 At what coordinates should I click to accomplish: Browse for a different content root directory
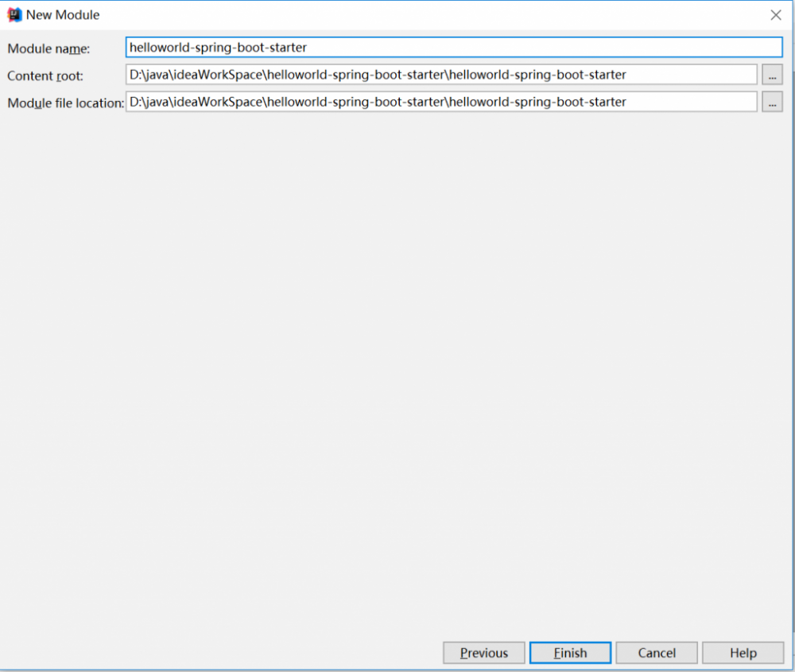tap(773, 75)
